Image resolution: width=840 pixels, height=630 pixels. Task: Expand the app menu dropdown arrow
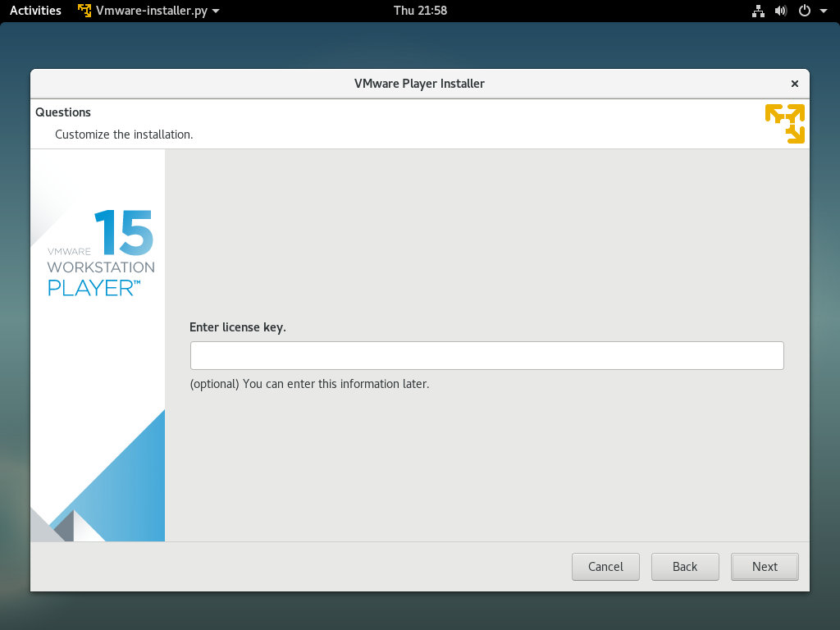point(216,11)
